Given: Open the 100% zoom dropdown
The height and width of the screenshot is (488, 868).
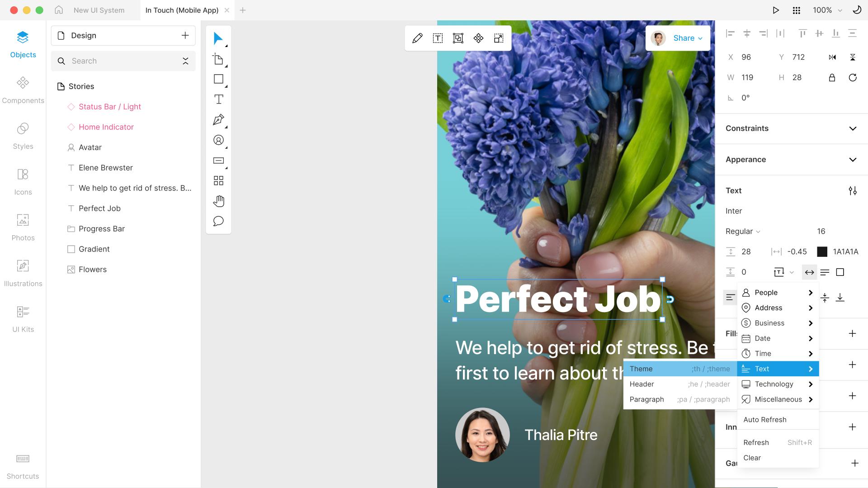Looking at the screenshot, I should (827, 10).
